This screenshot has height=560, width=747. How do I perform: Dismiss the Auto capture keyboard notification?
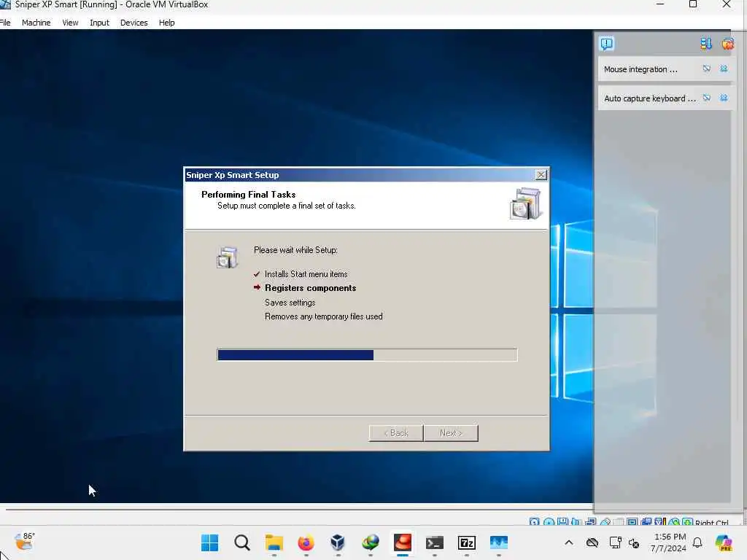[724, 98]
